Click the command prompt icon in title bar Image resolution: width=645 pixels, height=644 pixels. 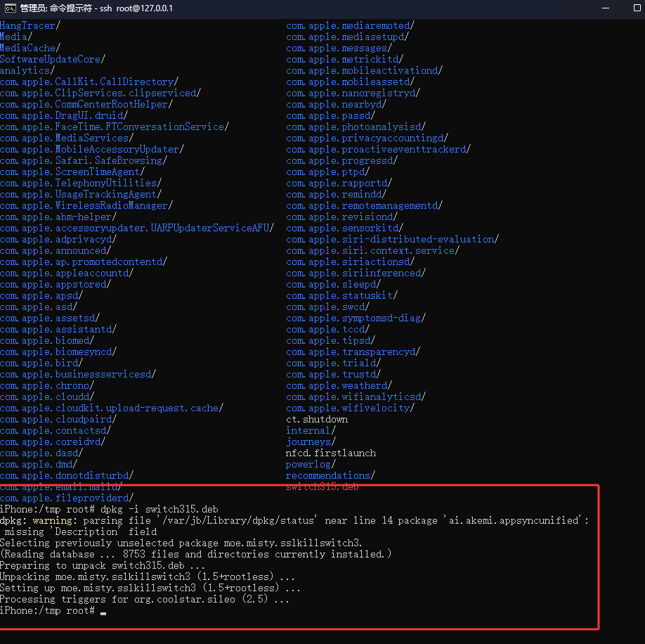pyautogui.click(x=11, y=8)
